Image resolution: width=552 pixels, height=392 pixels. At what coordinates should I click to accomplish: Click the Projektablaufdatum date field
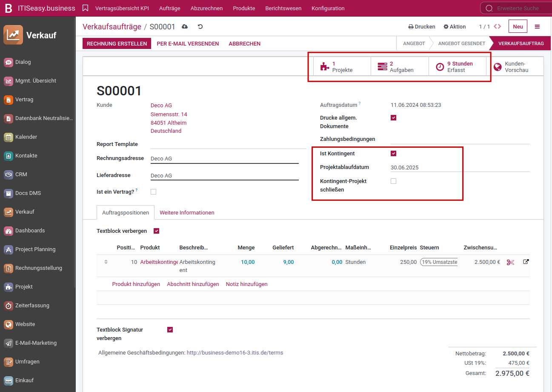[460, 167]
